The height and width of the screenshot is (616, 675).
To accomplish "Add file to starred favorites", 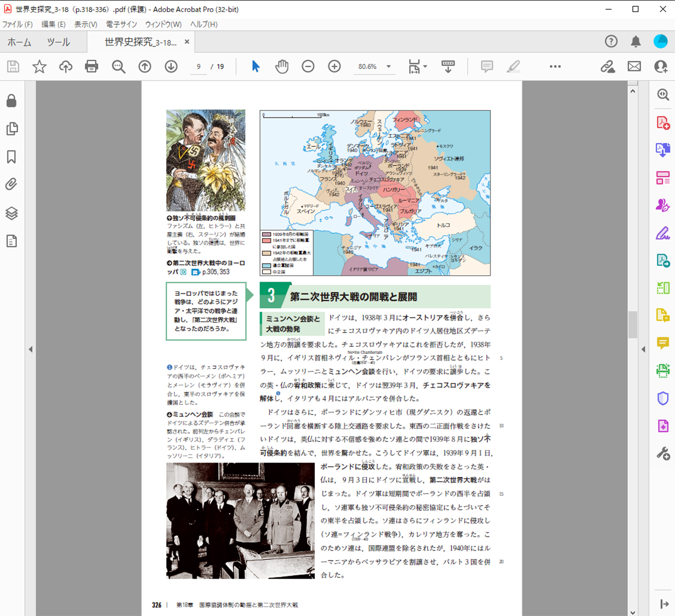I will 40,66.
